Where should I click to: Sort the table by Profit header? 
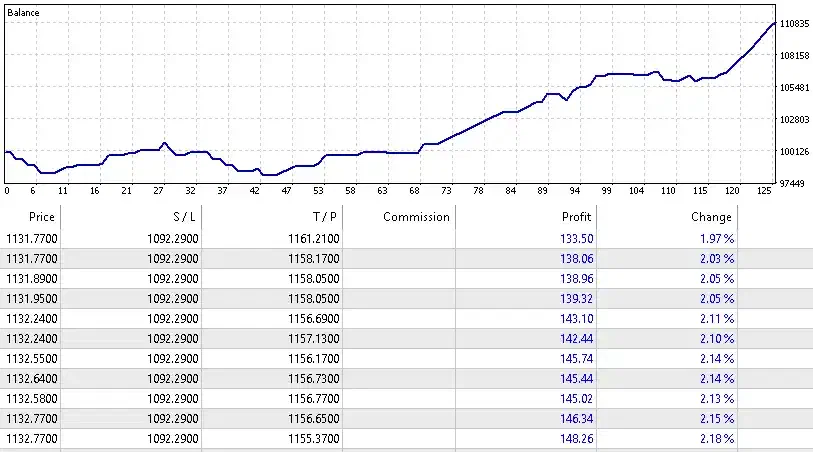coord(576,217)
